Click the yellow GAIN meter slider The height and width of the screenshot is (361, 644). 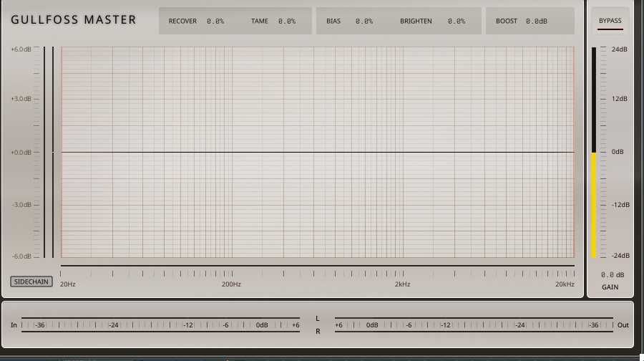(x=594, y=205)
